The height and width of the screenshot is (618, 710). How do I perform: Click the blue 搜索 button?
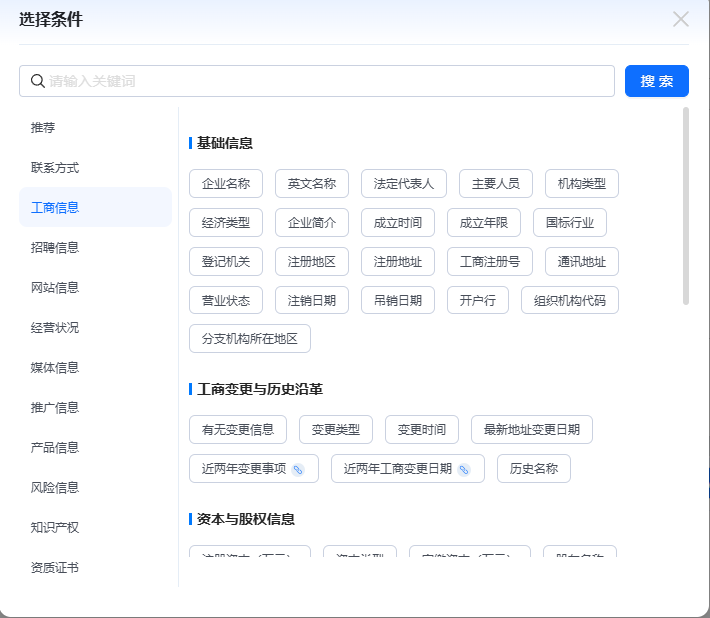pyautogui.click(x=657, y=81)
